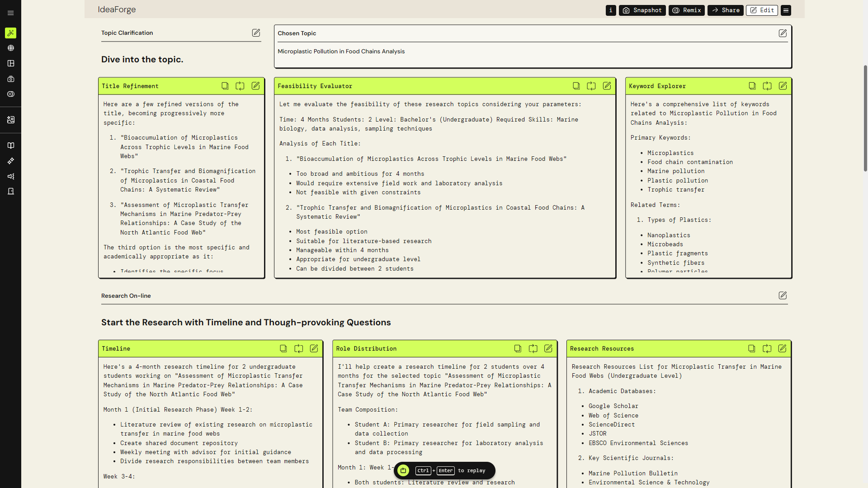This screenshot has height=488, width=868.
Task: Click the info 'i' button
Action: point(611,10)
